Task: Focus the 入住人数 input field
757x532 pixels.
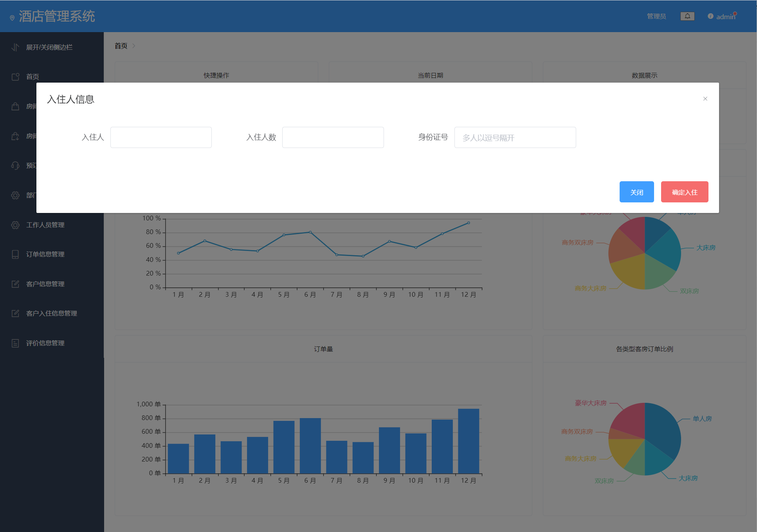Action: pos(333,137)
